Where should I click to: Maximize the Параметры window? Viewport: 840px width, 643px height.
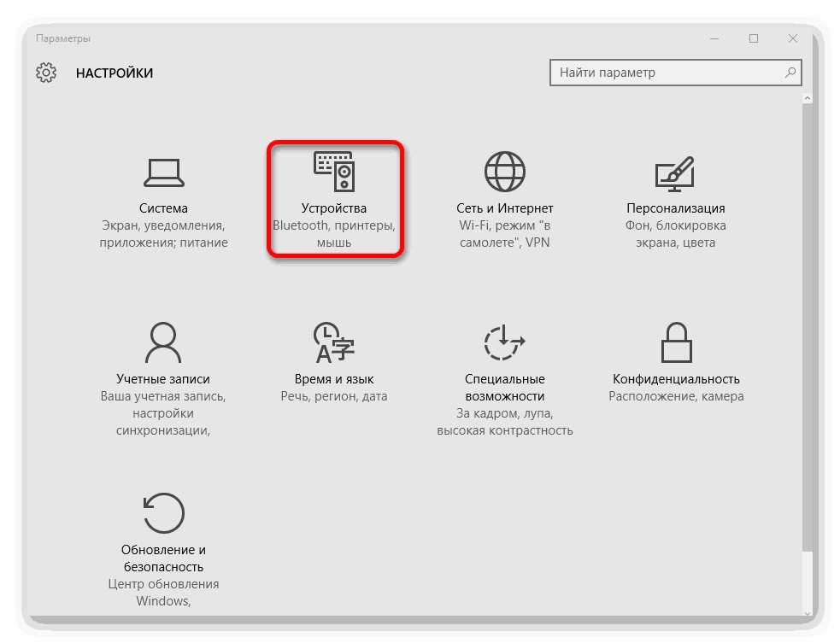click(x=753, y=38)
